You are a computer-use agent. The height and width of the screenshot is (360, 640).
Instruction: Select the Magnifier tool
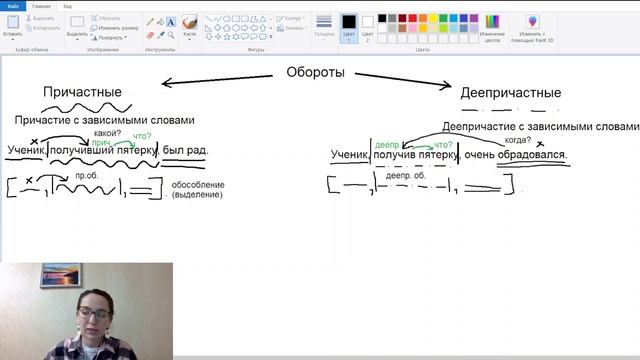tap(171, 36)
